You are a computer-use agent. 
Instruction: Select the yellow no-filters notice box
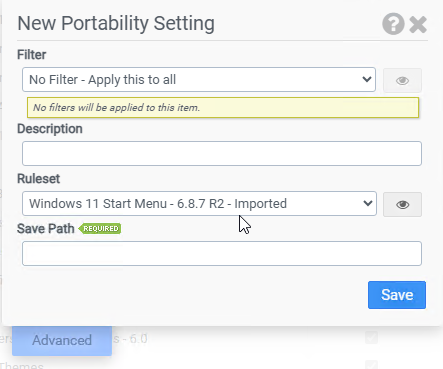(x=223, y=107)
